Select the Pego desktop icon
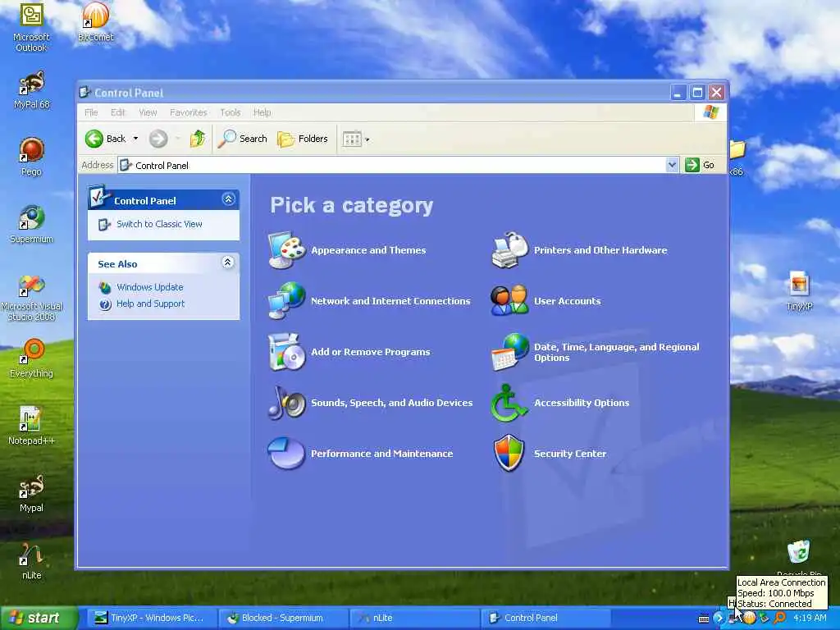The image size is (840, 630). (x=32, y=157)
